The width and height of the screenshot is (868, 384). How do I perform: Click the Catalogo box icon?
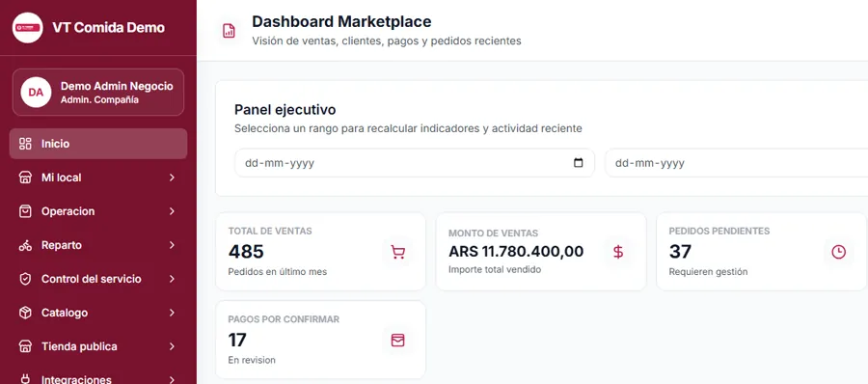[x=25, y=313]
